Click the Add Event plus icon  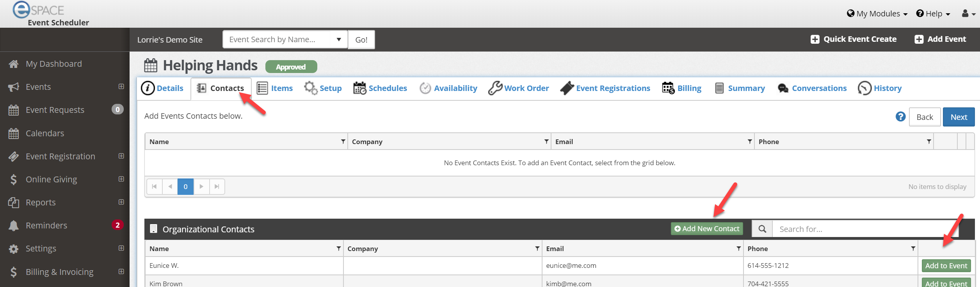click(919, 39)
